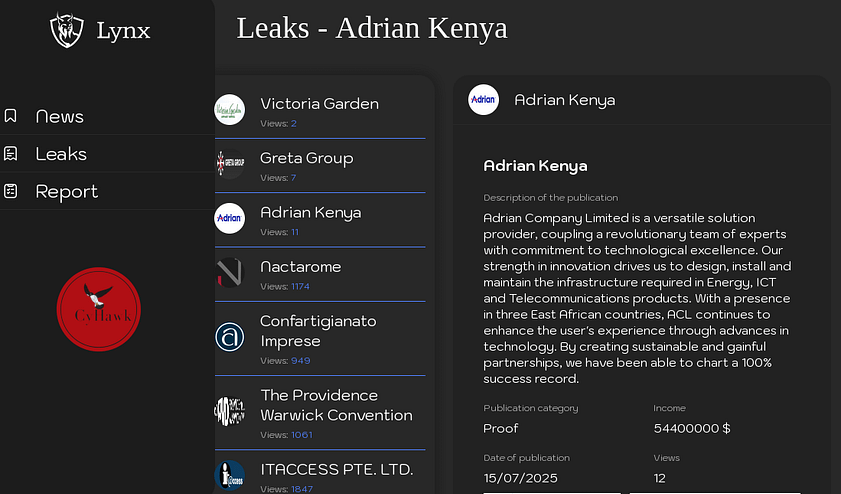Click the checklist icon beside Report
Image resolution: width=841 pixels, height=494 pixels.
point(10,191)
